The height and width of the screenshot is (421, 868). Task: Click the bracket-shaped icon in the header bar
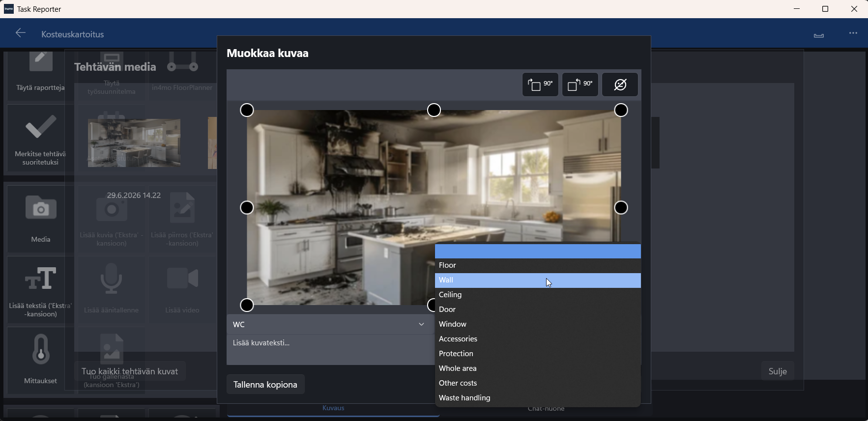click(x=819, y=35)
